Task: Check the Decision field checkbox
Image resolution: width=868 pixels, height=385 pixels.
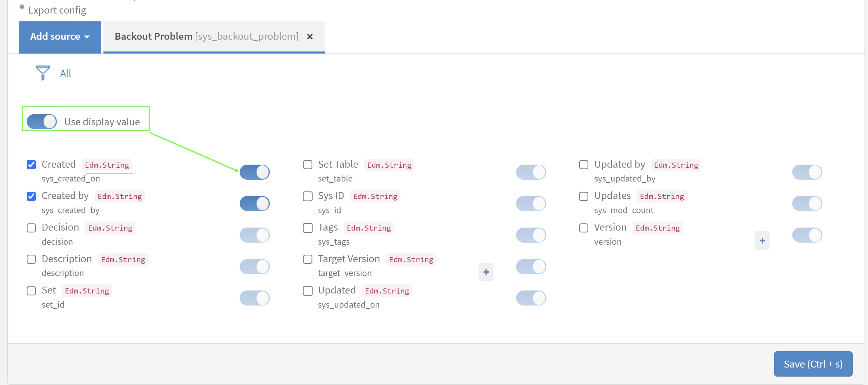Action: (31, 228)
